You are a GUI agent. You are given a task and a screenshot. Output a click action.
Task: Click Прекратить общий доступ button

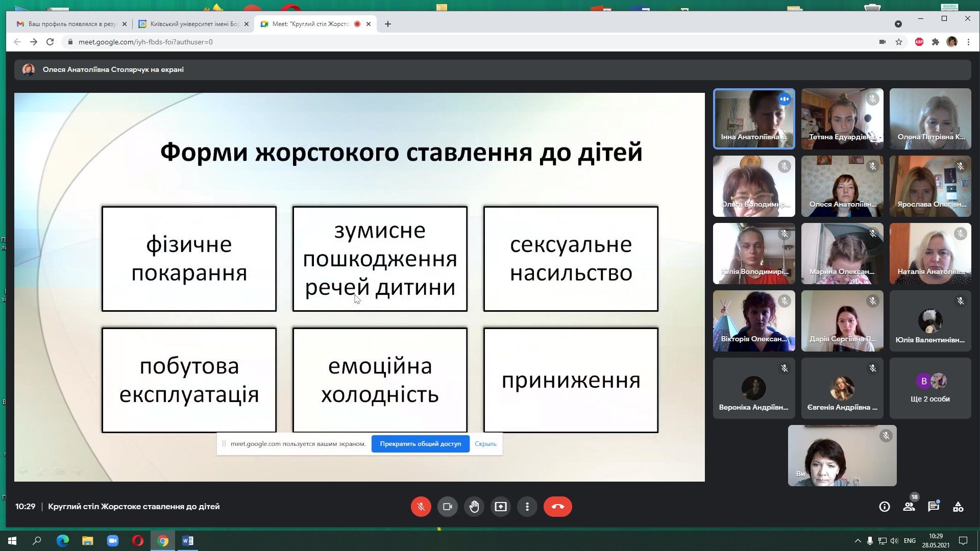coord(420,444)
